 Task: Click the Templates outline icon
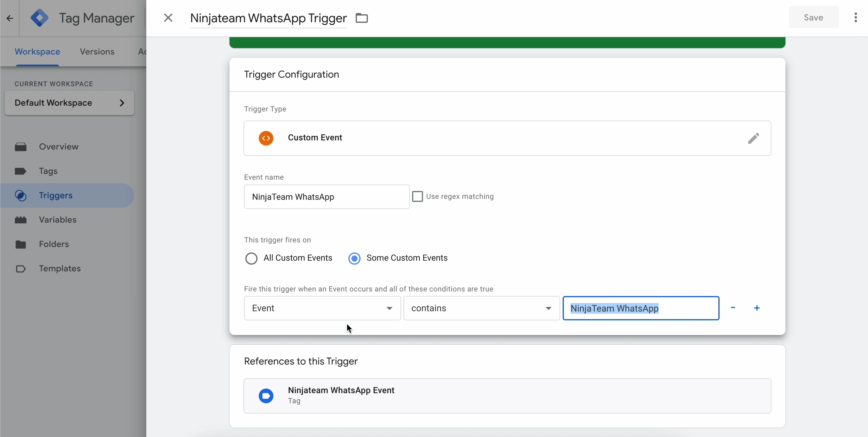(x=20, y=269)
